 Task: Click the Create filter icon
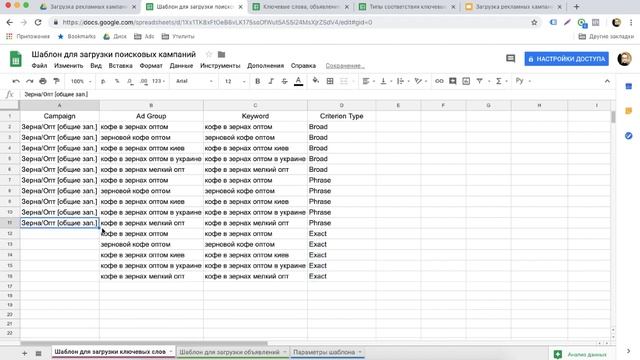coord(480,81)
